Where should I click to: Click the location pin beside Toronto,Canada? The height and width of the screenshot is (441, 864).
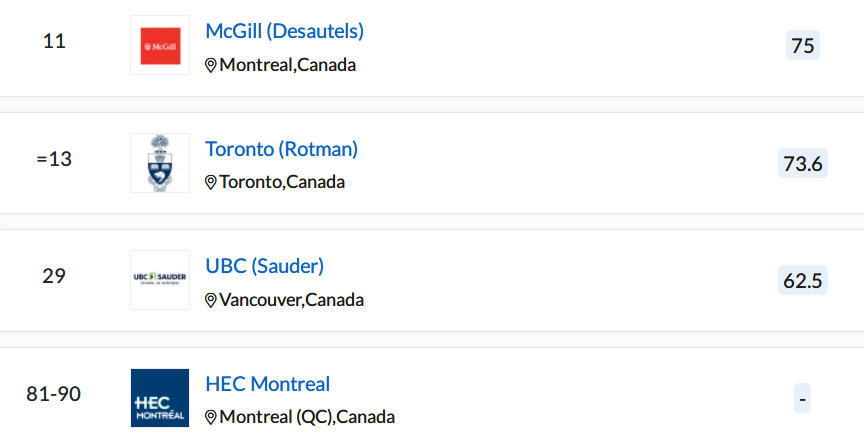210,182
